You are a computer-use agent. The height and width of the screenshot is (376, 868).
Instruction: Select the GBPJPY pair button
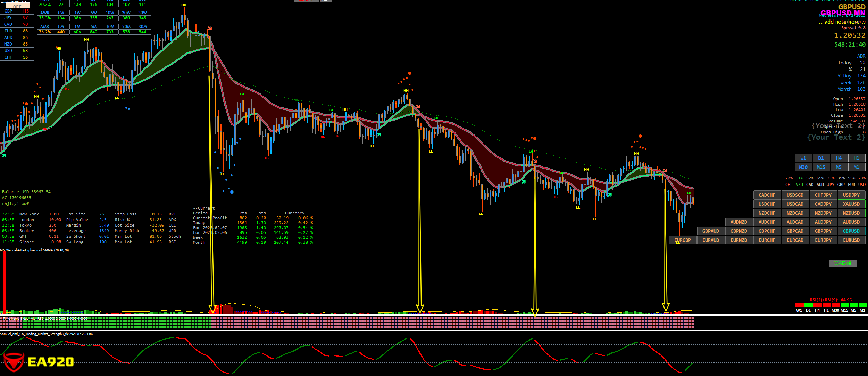click(823, 231)
